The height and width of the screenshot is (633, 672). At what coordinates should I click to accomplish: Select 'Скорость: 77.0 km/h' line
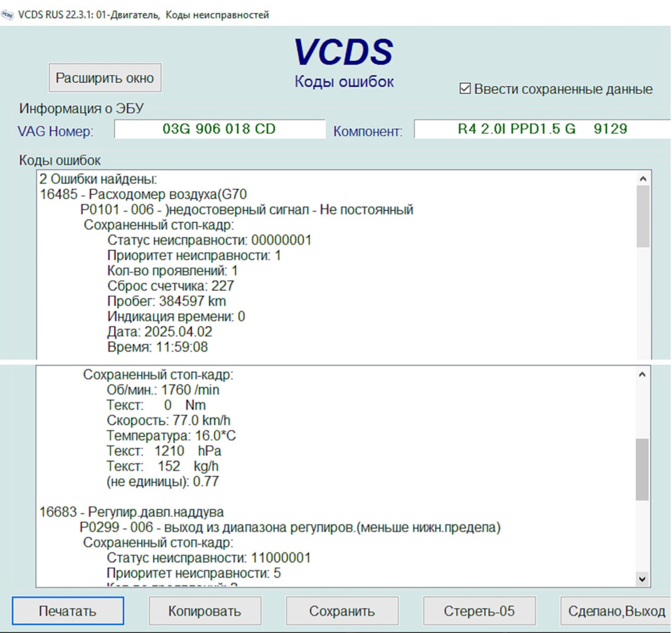(169, 420)
